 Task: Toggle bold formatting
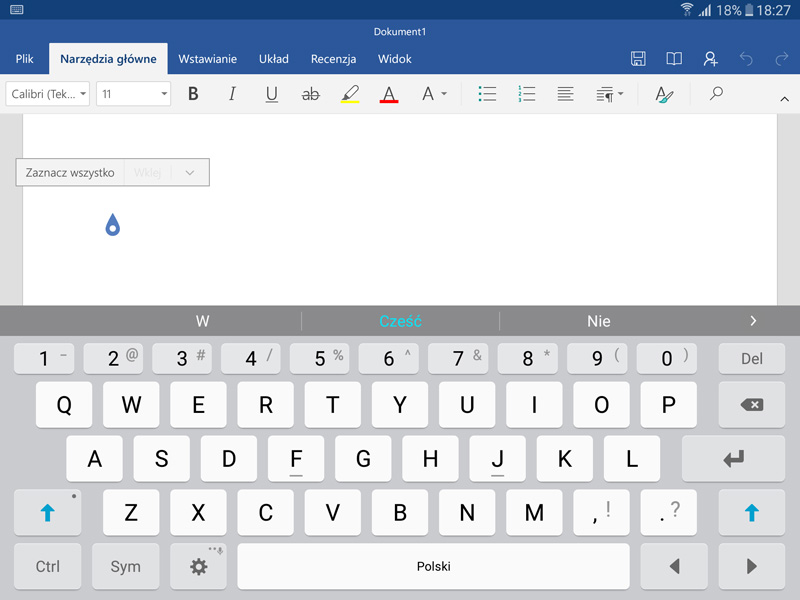[193, 94]
